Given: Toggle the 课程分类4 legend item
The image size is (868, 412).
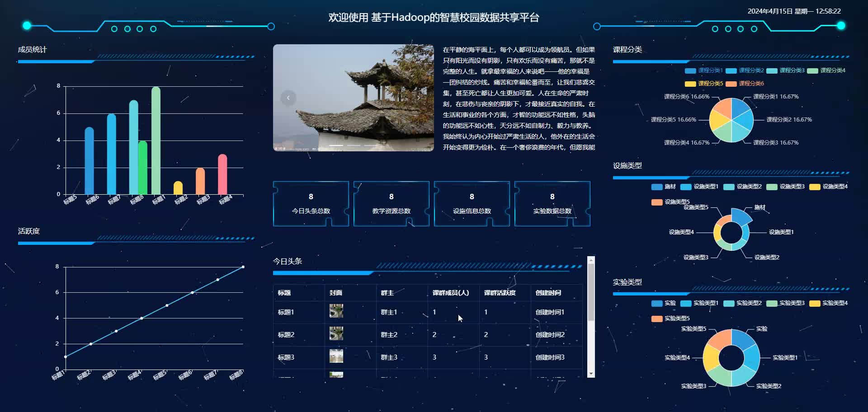Looking at the screenshot, I should tap(826, 70).
